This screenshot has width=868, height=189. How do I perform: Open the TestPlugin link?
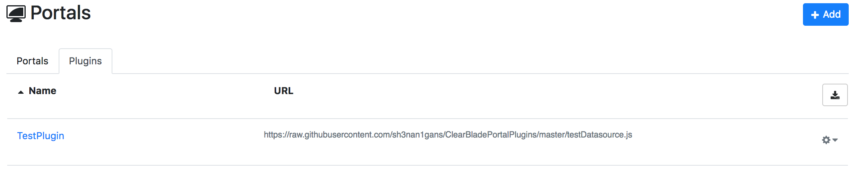41,136
